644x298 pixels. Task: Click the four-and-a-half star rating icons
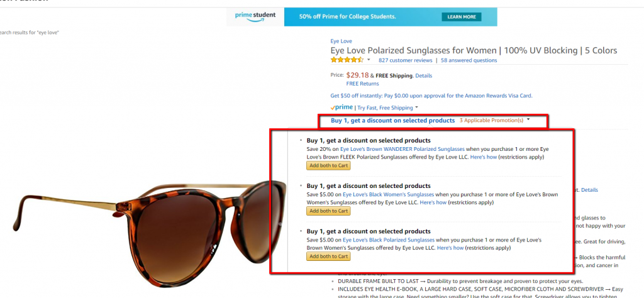click(x=347, y=60)
